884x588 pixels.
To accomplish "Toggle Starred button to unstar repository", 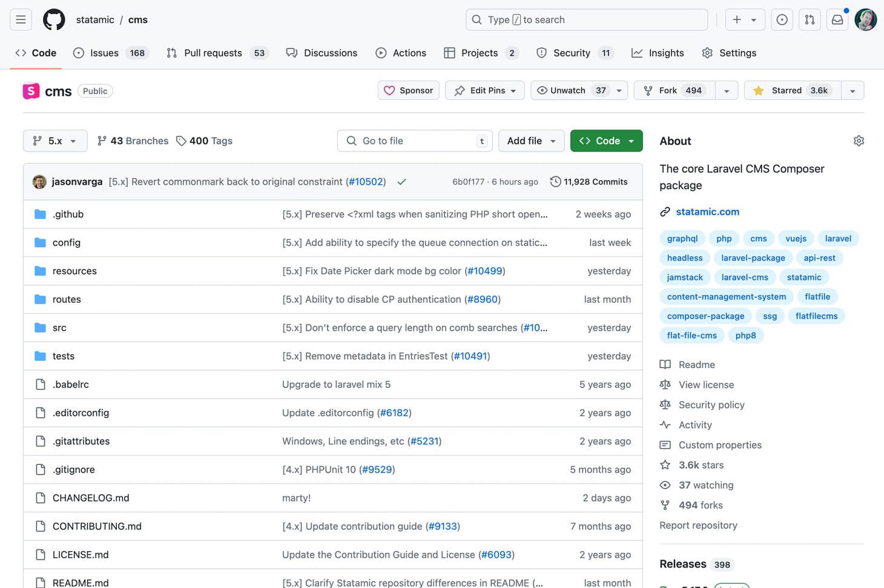I will 793,90.
